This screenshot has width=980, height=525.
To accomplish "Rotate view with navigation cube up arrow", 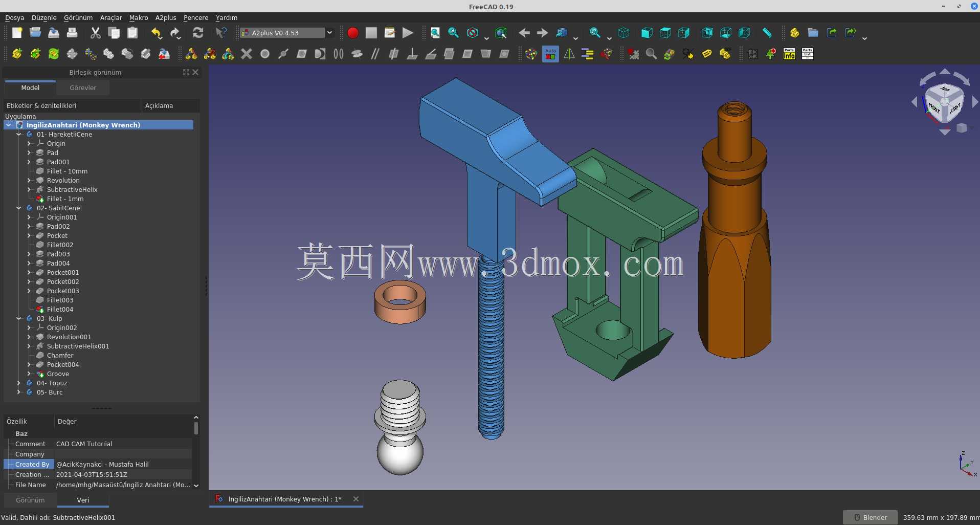I will [x=945, y=71].
